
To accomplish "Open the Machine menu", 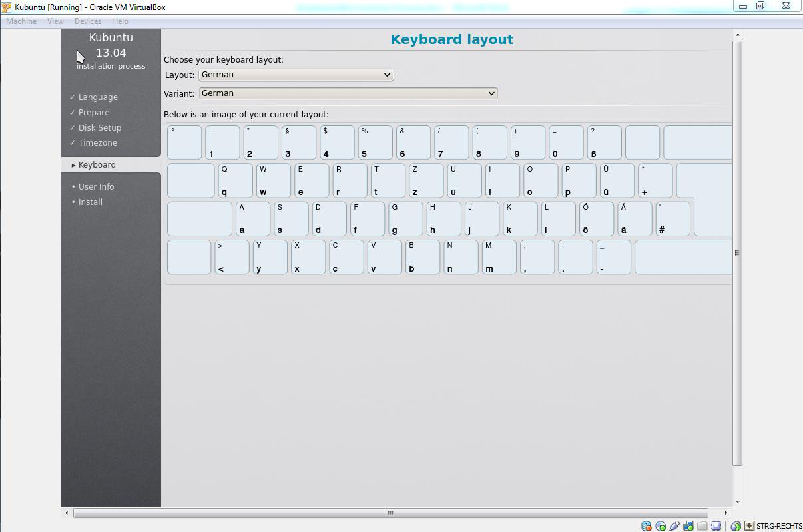I will click(x=21, y=21).
